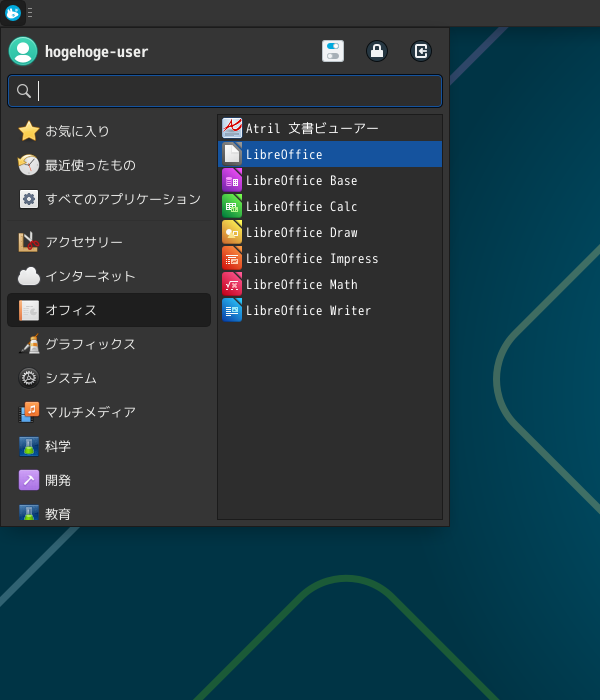The height and width of the screenshot is (700, 600).
Task: Click the hogehoge-user profile avatar
Action: (23, 51)
